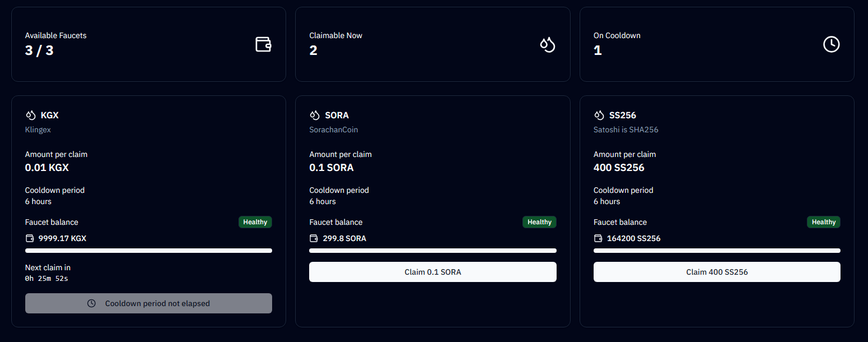Click the Healthy badge on the KGX card
This screenshot has height=342, width=868.
255,222
